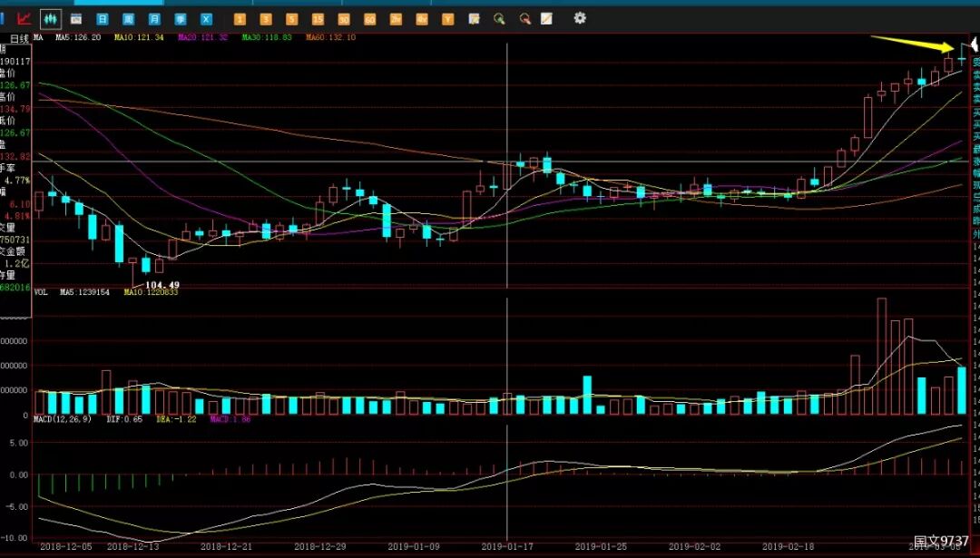
Task: Select the 3-minute period button
Action: pos(266,19)
